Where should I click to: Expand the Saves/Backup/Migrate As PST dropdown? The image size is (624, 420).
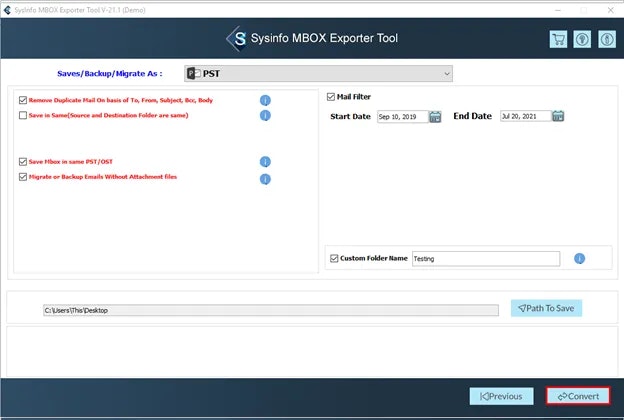click(318, 74)
